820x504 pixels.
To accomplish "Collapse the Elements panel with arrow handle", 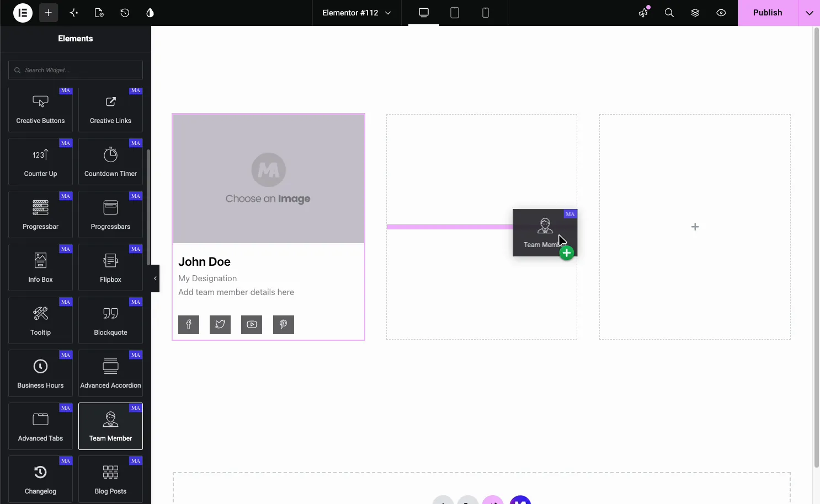I will click(x=155, y=278).
